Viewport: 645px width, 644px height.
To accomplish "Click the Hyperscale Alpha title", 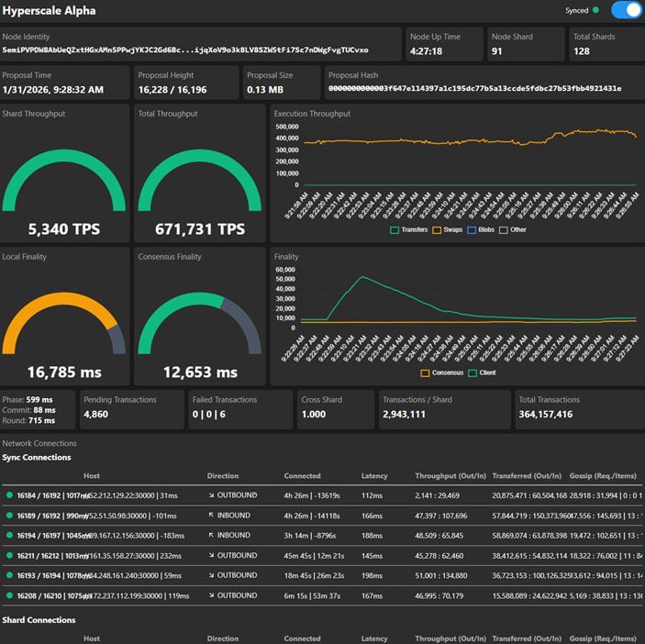I will (49, 11).
